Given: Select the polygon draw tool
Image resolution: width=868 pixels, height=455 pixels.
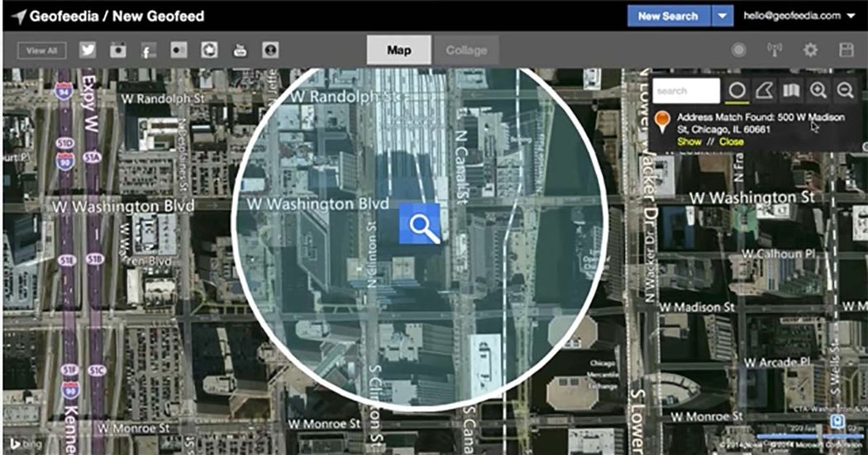Looking at the screenshot, I should pyautogui.click(x=764, y=91).
